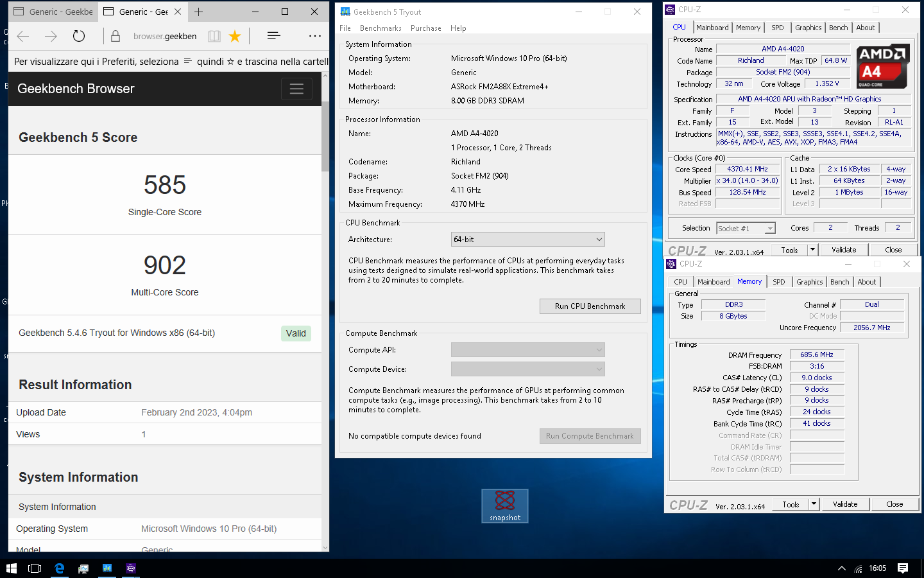The width and height of the screenshot is (924, 578).
Task: Reload the Geekbench Browser page
Action: (79, 36)
